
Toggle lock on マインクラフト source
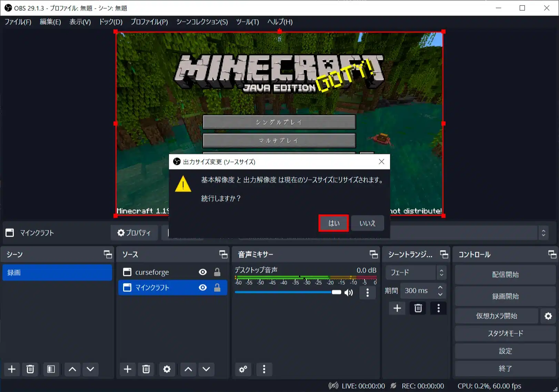point(217,288)
